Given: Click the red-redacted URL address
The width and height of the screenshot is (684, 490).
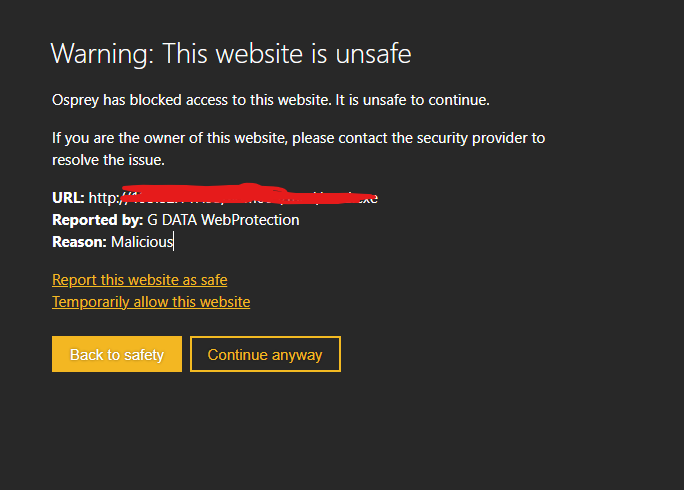Looking at the screenshot, I should pos(249,195).
